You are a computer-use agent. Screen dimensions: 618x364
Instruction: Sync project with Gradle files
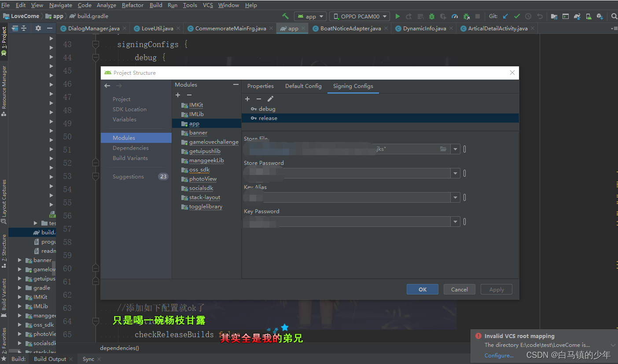[x=577, y=16]
